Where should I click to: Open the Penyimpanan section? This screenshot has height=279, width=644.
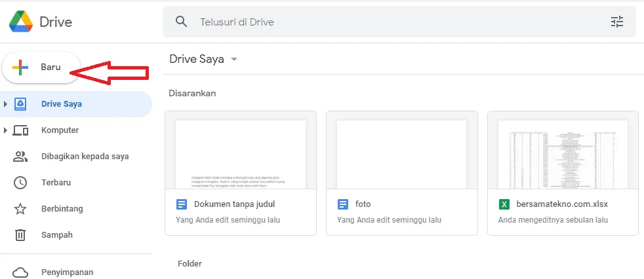point(76,272)
